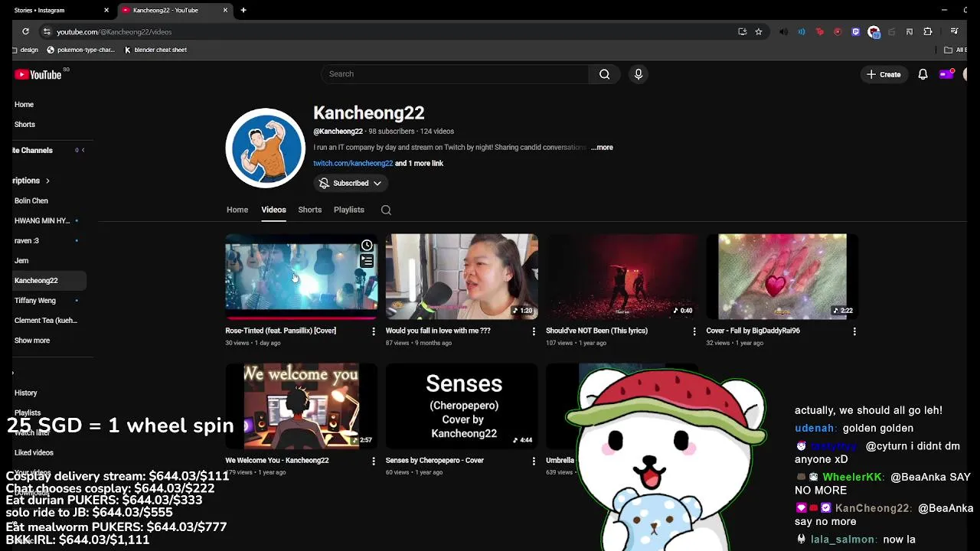Viewport: 980px width, 551px height.
Task: Open options for Senses by Cheropepero video
Action: tap(534, 461)
